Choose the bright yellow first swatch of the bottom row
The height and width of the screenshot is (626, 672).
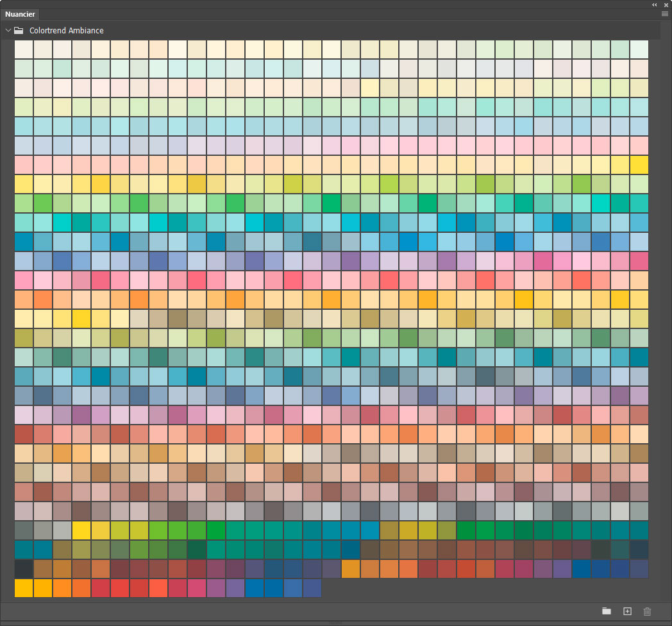point(24,588)
